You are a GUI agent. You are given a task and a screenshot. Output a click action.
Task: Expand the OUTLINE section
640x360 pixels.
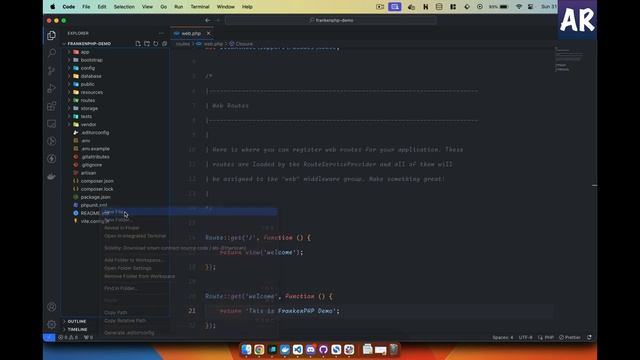[77, 322]
